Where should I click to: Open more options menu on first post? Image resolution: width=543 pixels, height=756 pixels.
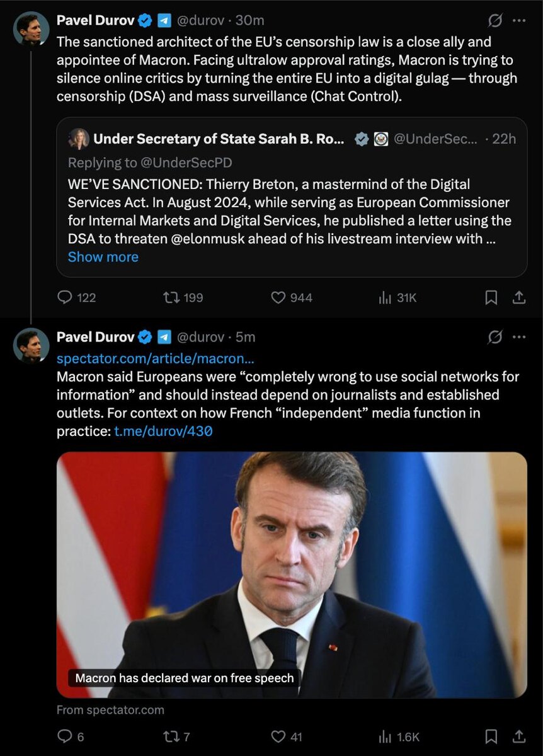coord(519,21)
